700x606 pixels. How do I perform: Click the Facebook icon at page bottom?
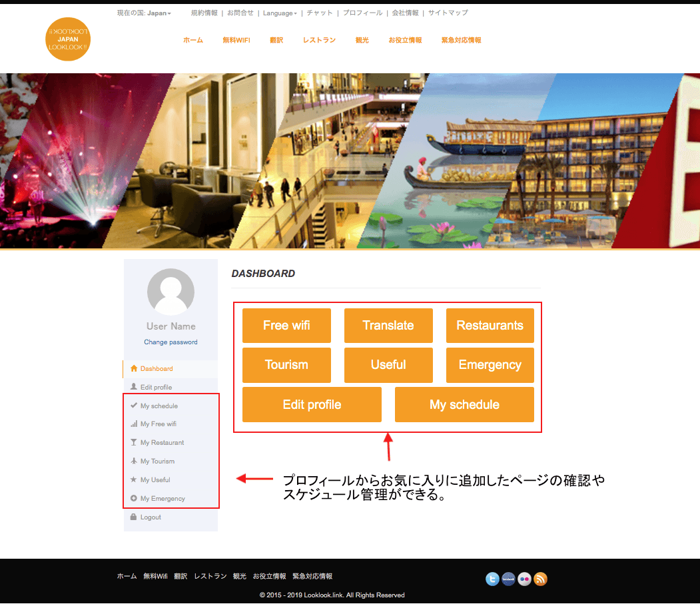[x=508, y=579]
